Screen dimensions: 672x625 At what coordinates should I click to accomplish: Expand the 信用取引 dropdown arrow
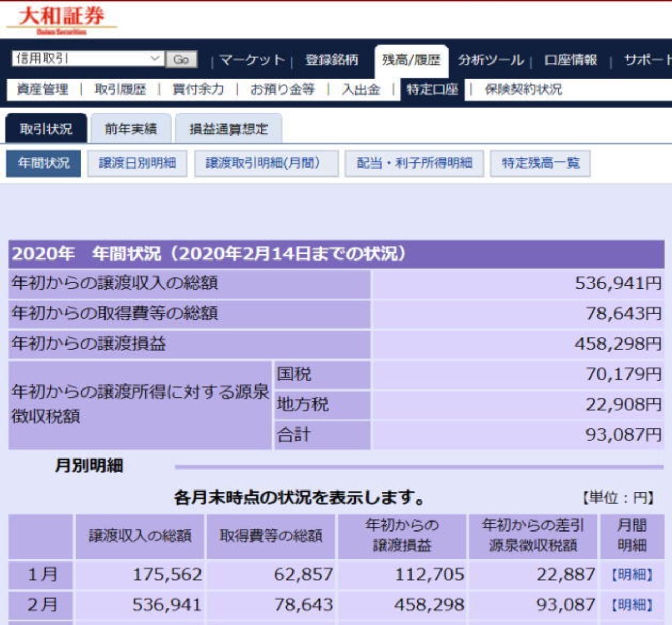click(155, 58)
